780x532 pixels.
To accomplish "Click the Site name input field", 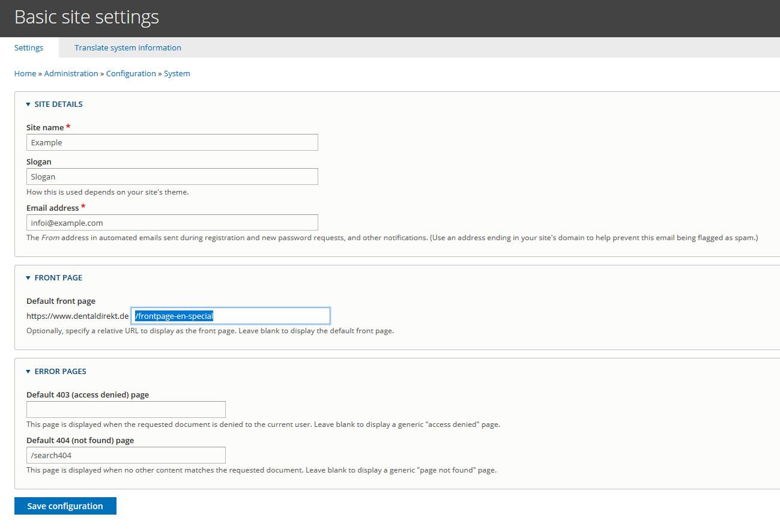I will pos(172,142).
